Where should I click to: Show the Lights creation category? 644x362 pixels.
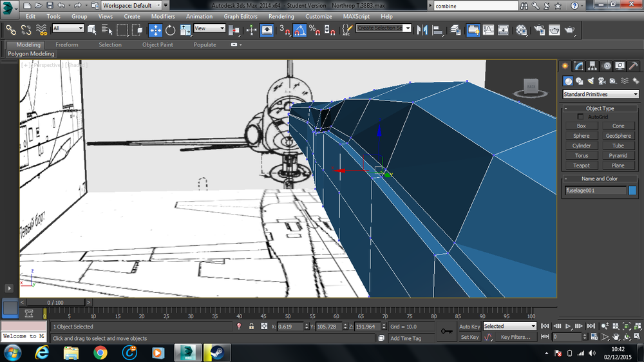pos(591,81)
